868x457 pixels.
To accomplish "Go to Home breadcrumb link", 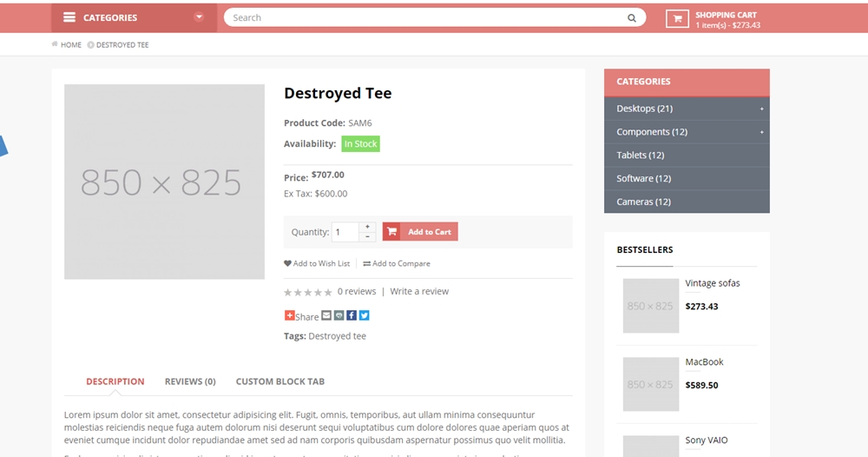I will (x=71, y=45).
